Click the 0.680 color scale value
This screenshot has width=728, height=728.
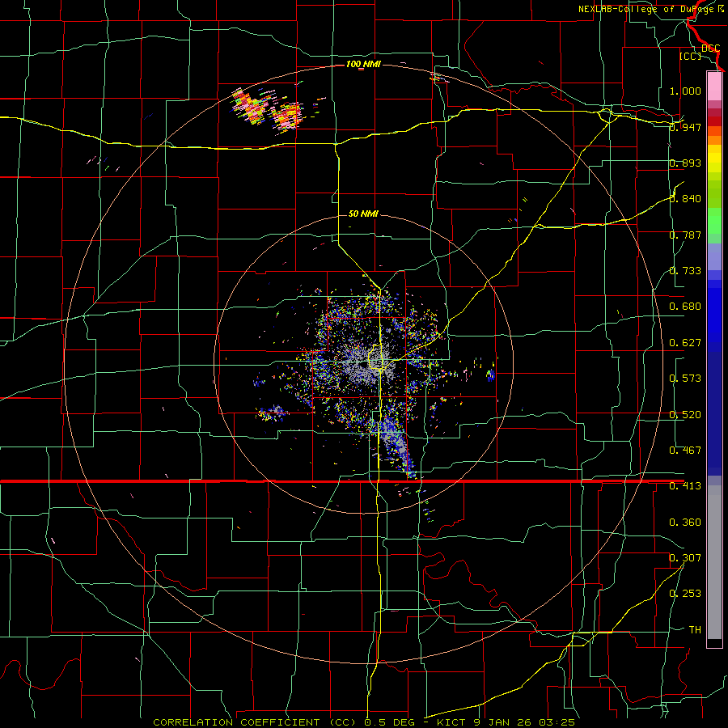[x=685, y=307]
